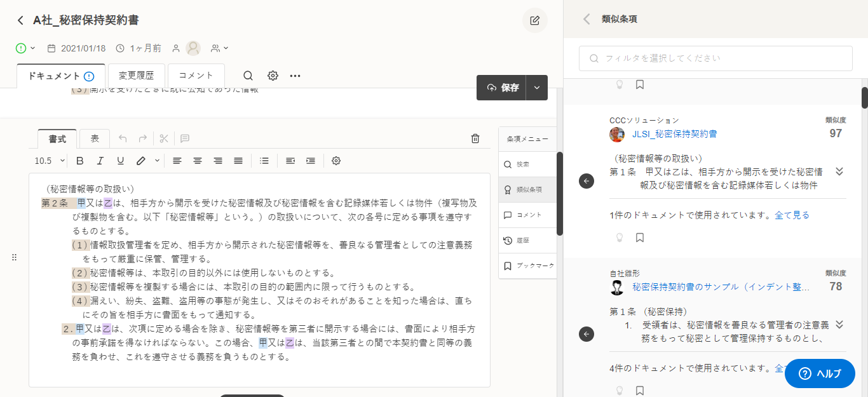
Task: Bookmark the JLSI_秘密保持契約書 similar clause
Action: tap(640, 238)
